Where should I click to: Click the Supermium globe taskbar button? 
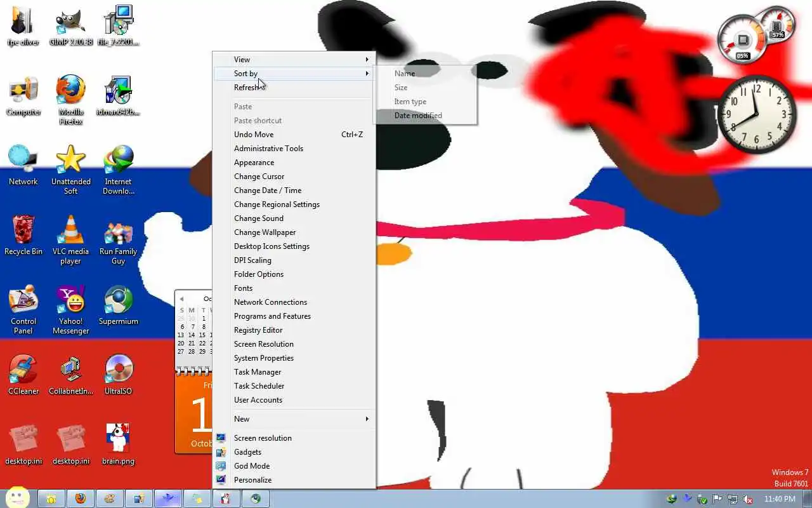click(x=255, y=499)
